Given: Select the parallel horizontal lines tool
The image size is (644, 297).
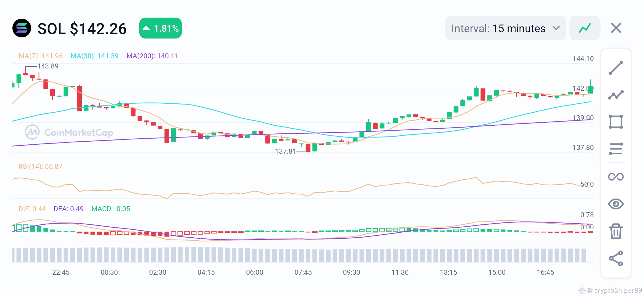Looking at the screenshot, I should click(x=616, y=149).
